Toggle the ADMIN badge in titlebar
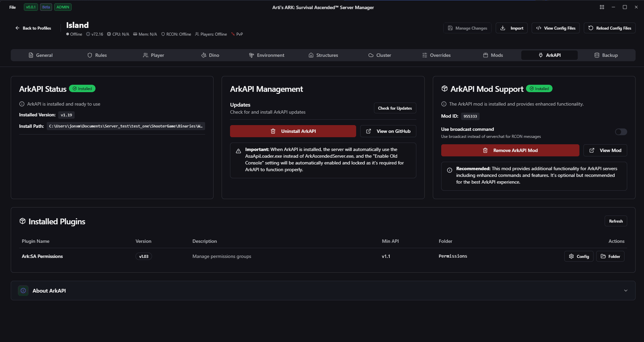 click(63, 7)
